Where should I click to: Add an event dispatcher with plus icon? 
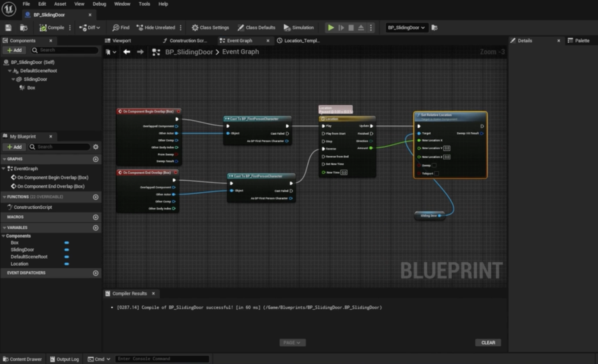click(x=96, y=273)
